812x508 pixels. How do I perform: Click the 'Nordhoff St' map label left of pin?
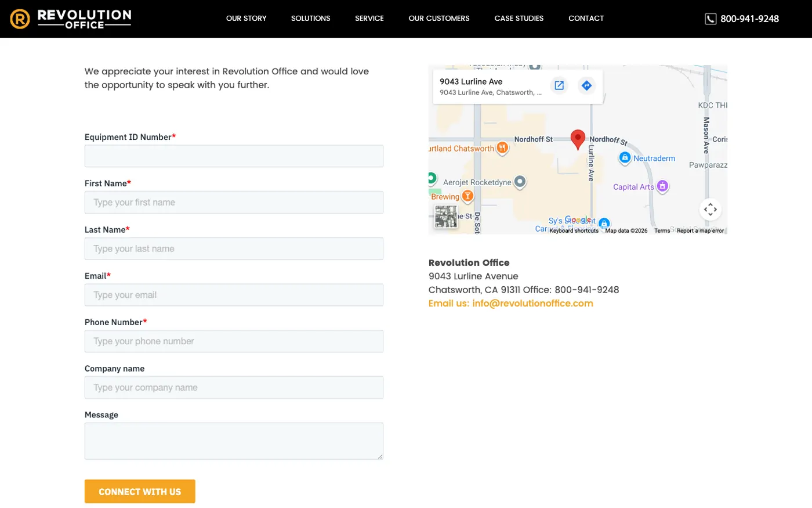pyautogui.click(x=534, y=139)
